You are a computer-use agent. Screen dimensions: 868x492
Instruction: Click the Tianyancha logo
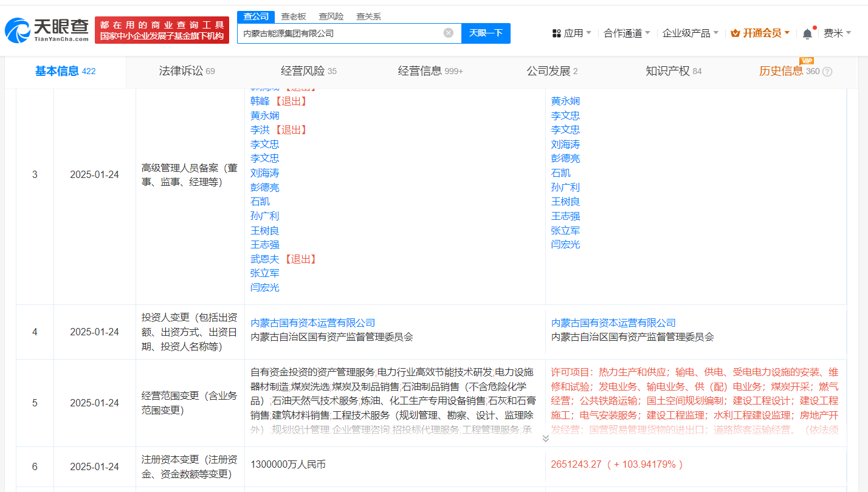(47, 29)
